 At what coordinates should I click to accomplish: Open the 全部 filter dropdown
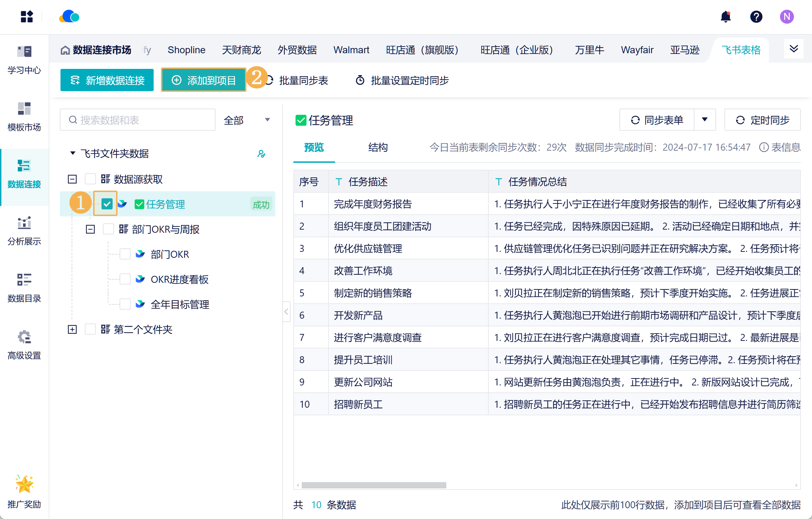tap(247, 120)
